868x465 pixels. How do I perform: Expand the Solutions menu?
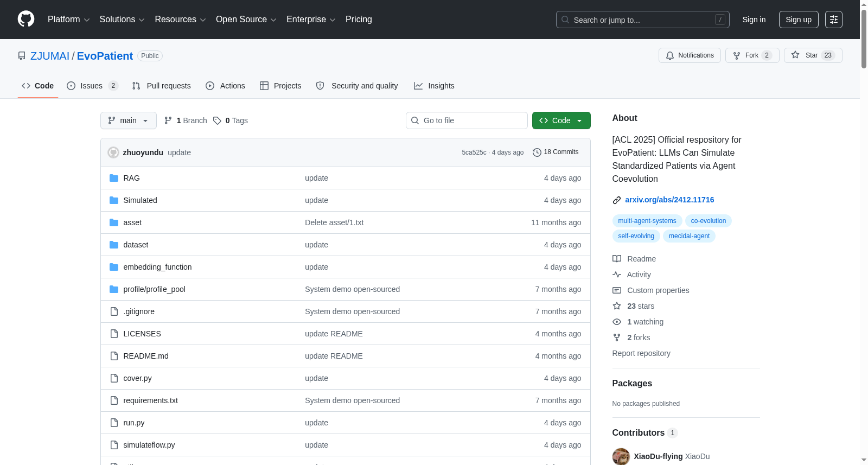(x=122, y=20)
